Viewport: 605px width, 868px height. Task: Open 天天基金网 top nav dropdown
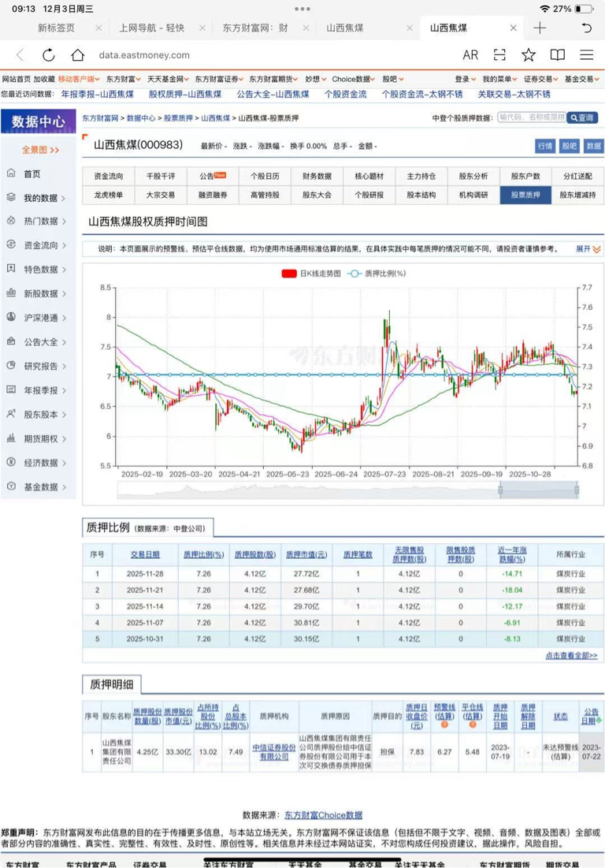(168, 79)
